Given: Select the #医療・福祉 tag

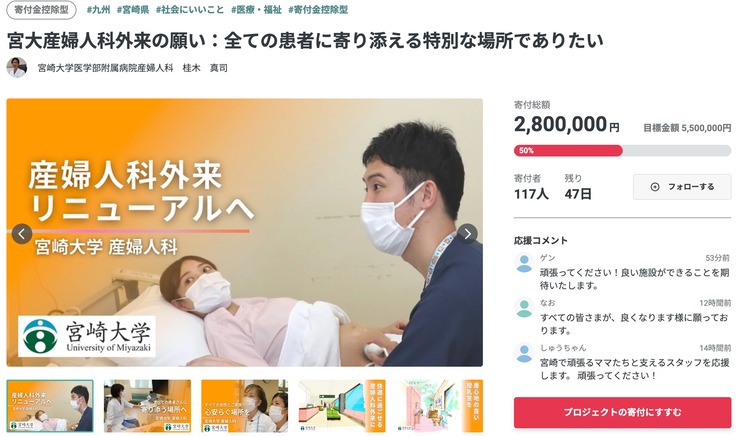Looking at the screenshot, I should [x=256, y=9].
